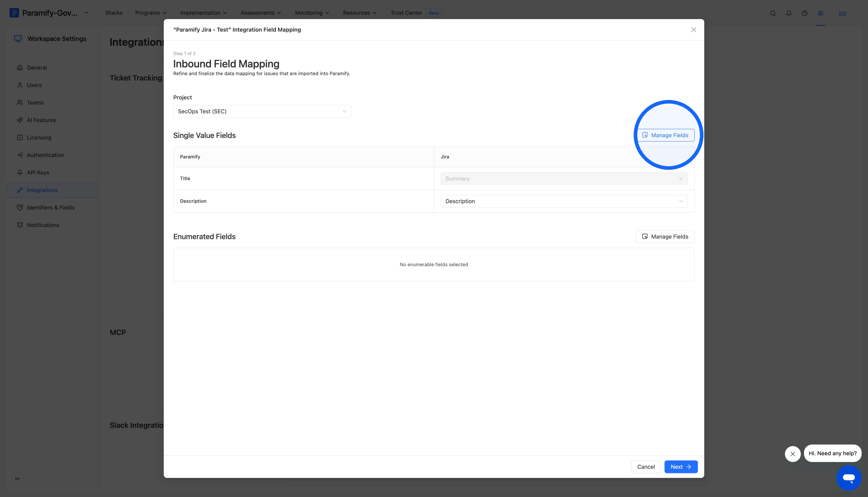
Task: Go to Stacks in top navigation
Action: 114,13
